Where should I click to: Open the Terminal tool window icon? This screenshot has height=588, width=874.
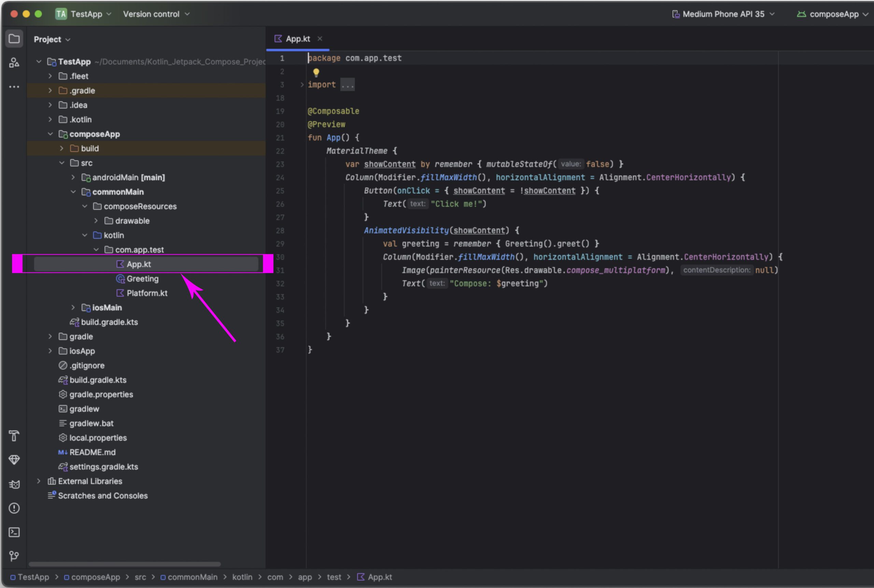(14, 532)
